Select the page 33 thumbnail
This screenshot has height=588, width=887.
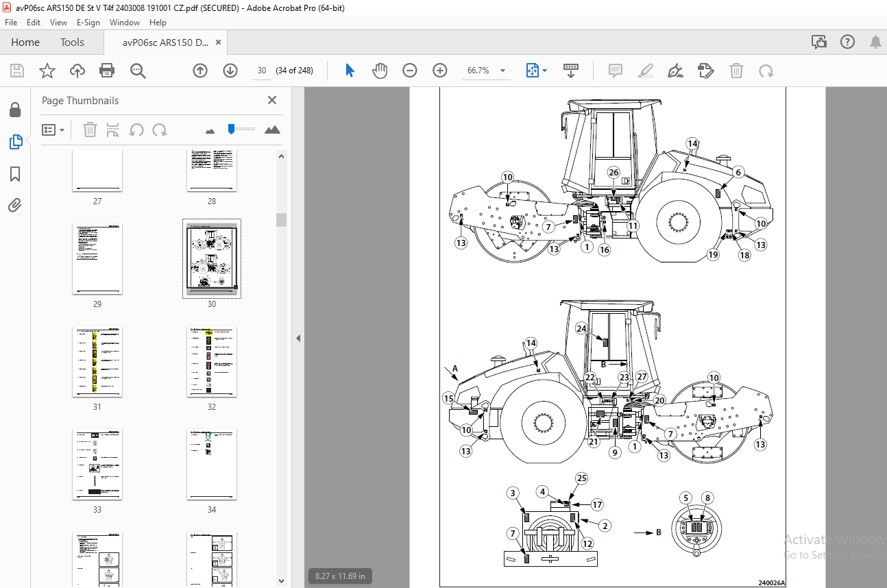[97, 465]
